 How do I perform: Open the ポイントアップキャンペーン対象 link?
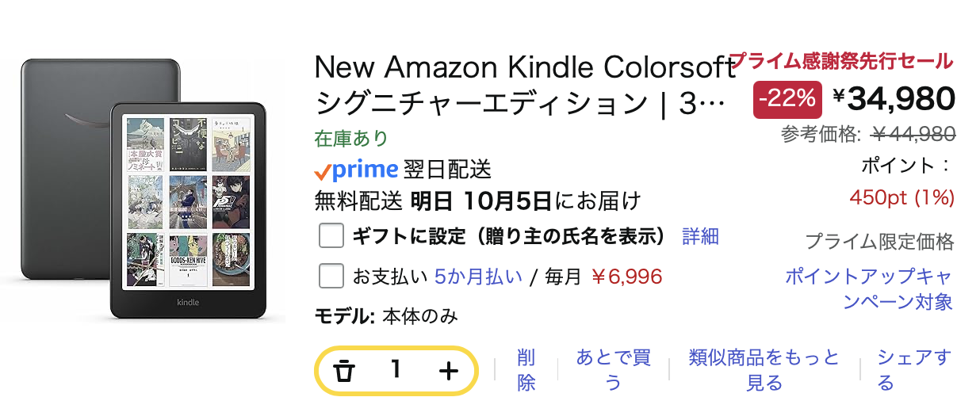869,289
